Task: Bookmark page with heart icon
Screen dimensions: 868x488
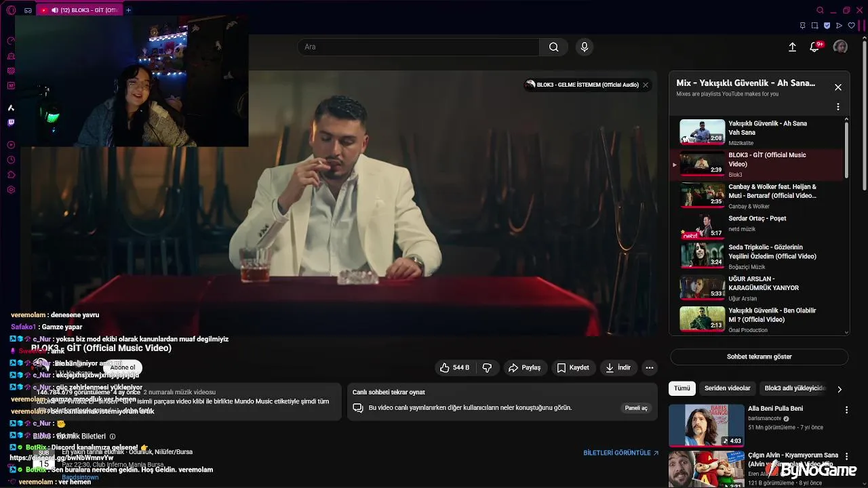Action: click(852, 26)
